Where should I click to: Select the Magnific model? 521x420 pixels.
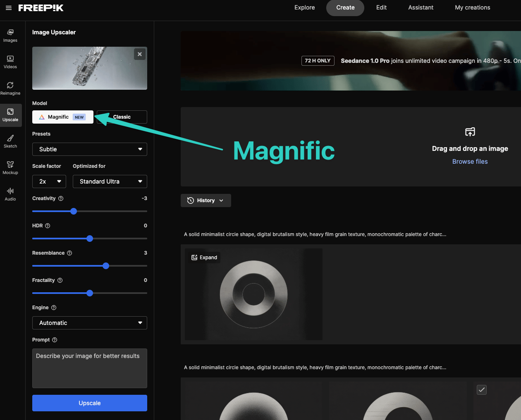coord(63,117)
